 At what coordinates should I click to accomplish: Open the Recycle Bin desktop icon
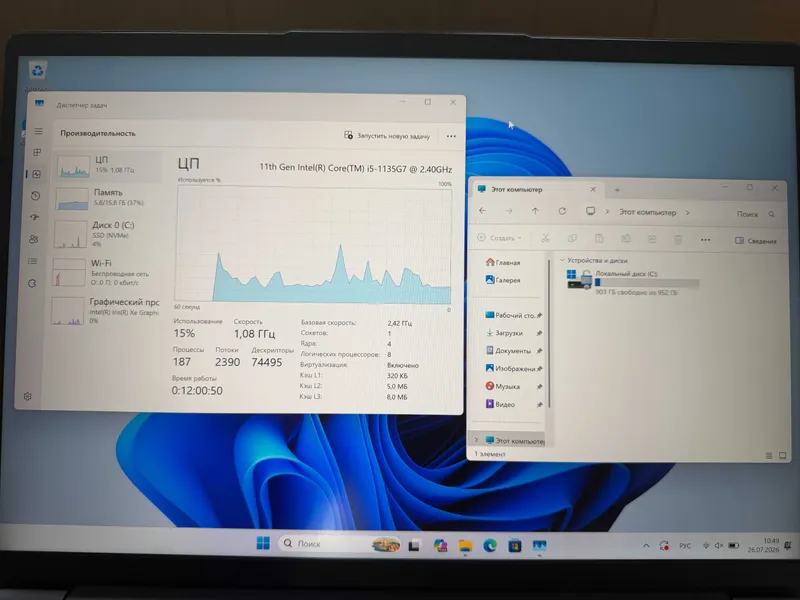[x=38, y=74]
